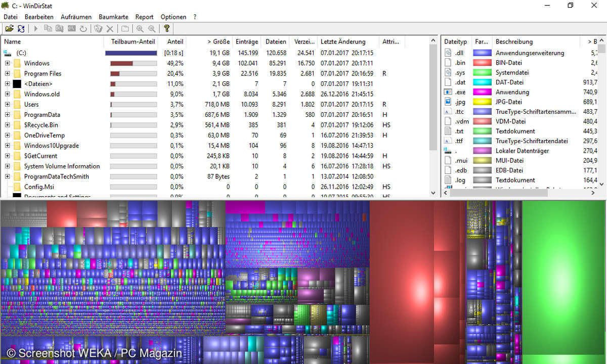The width and height of the screenshot is (607, 364).
Task: Click the .sys file type icon
Action: [x=448, y=72]
